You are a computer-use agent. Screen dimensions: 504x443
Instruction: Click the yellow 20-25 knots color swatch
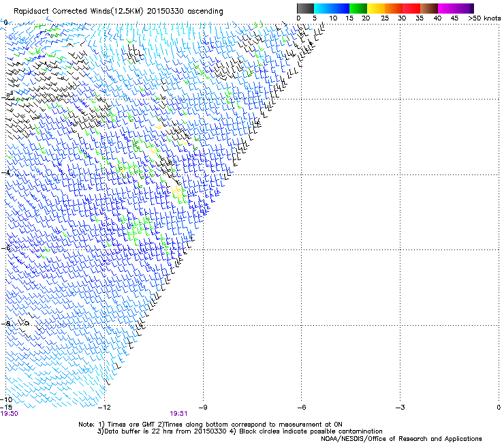(x=376, y=8)
